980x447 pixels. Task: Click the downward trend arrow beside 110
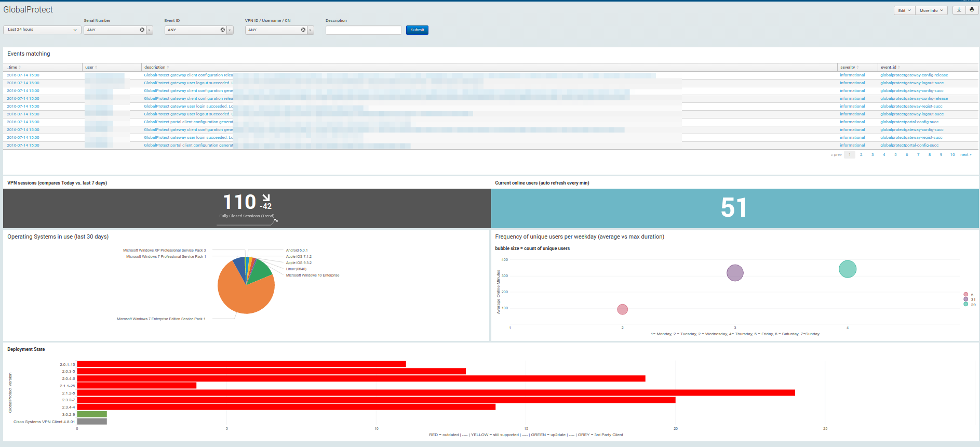(266, 198)
